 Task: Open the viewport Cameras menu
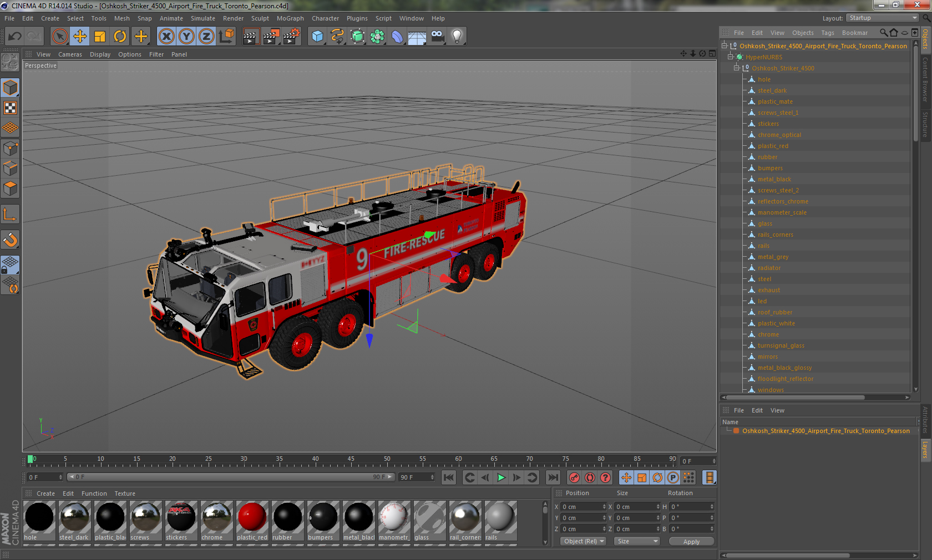(70, 54)
